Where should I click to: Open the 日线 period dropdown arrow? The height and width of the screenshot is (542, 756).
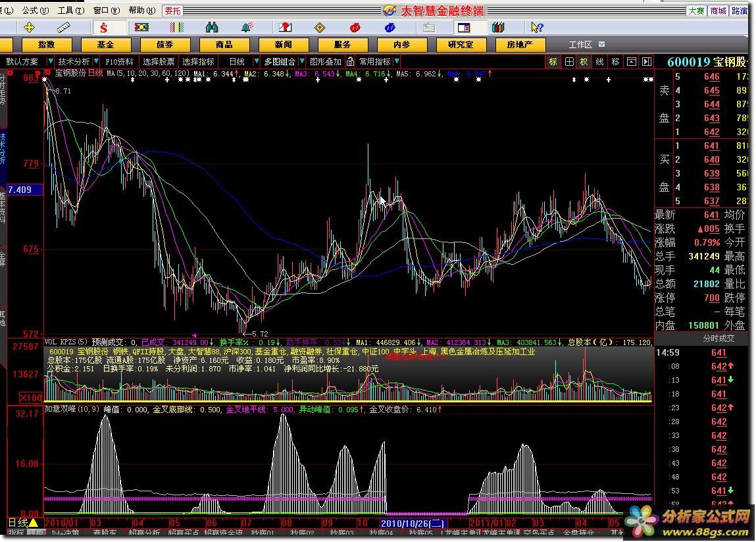pos(257,61)
